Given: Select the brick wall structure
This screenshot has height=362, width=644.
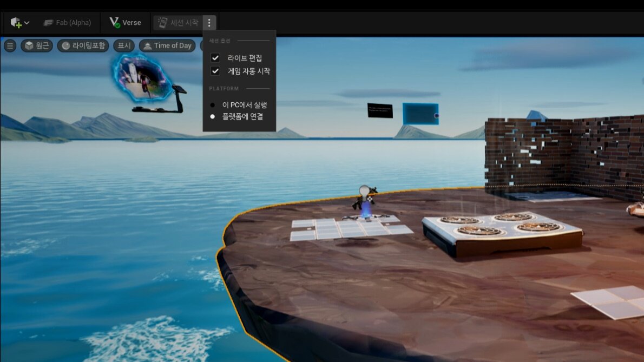Looking at the screenshot, I should tap(563, 154).
